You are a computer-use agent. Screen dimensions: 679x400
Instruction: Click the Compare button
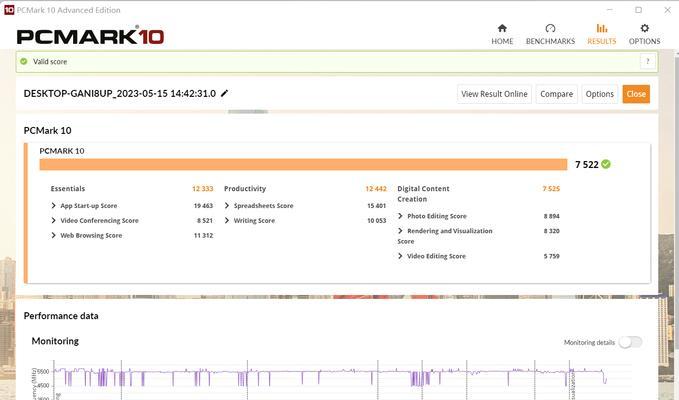(x=556, y=94)
